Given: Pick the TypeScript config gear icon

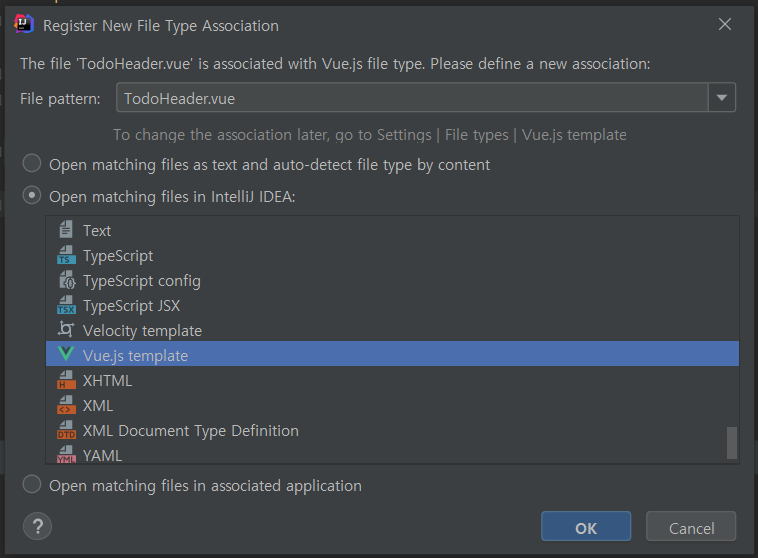Looking at the screenshot, I should pos(67,280).
